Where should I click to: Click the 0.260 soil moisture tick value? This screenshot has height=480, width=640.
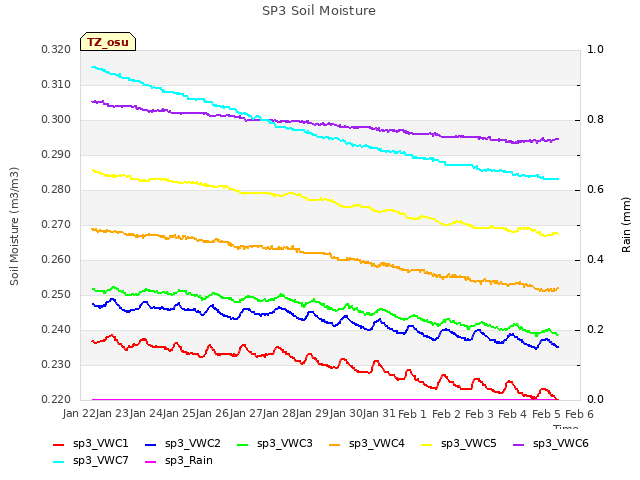[x=56, y=260]
